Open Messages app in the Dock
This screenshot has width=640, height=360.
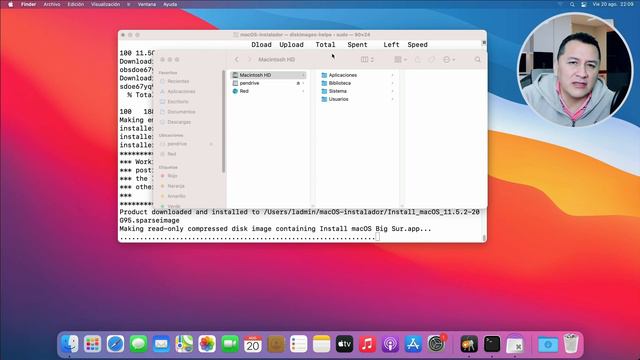point(138,344)
